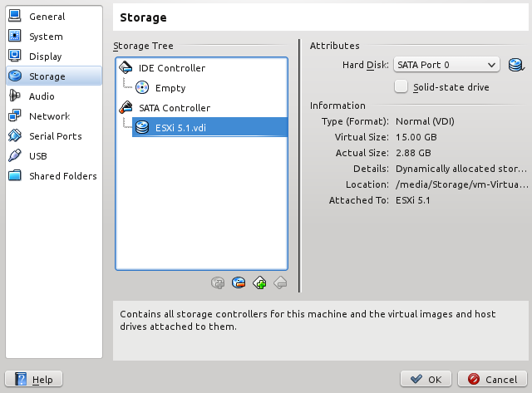532x393 pixels.
Task: Switch to the Display settings page
Action: 54,56
